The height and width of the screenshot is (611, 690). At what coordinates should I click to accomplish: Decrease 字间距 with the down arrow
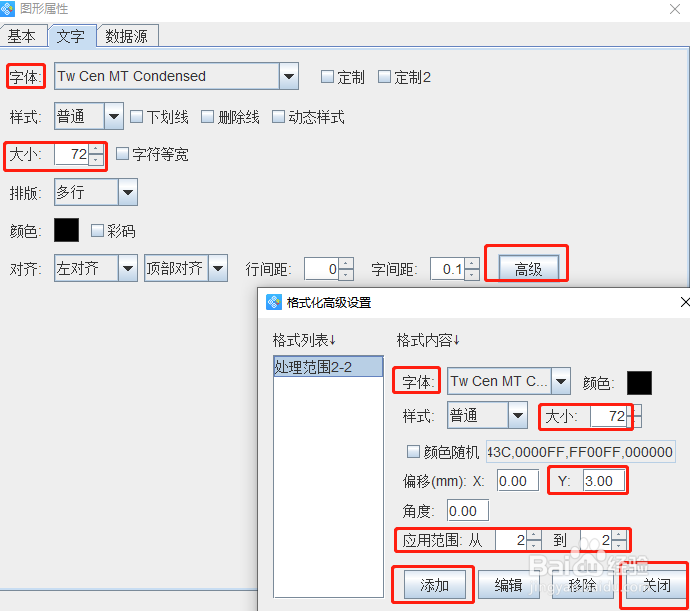472,274
